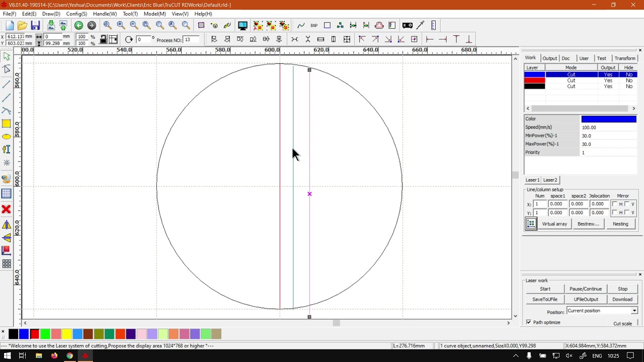Open the Position dropdown showing Current position
644x362 pixels.
tap(602, 311)
